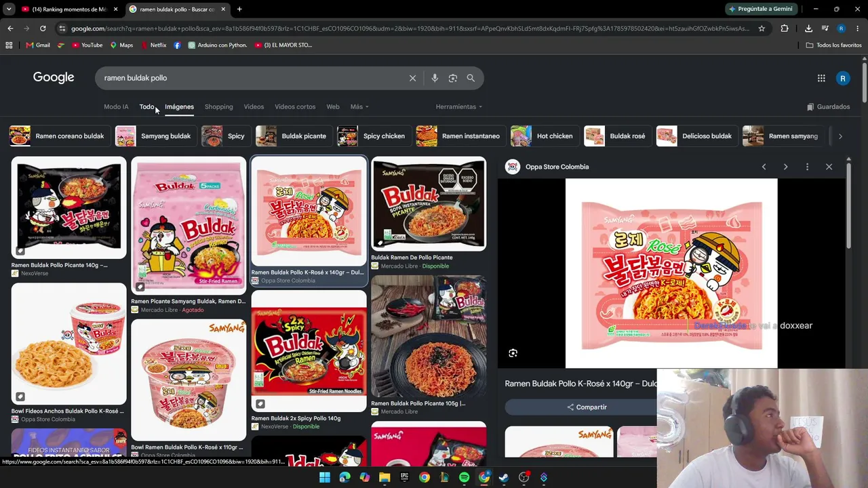Image resolution: width=868 pixels, height=488 pixels.
Task: Open Spotify from the taskbar
Action: pos(464,478)
